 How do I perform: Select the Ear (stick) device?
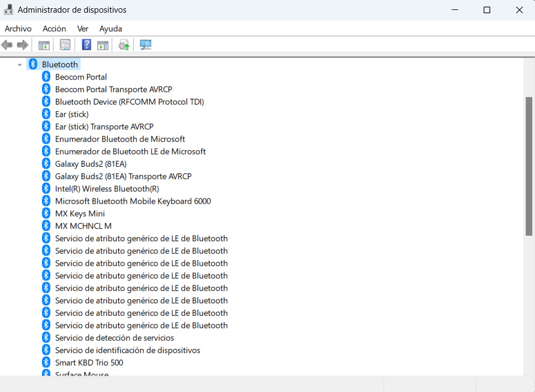pyautogui.click(x=72, y=114)
